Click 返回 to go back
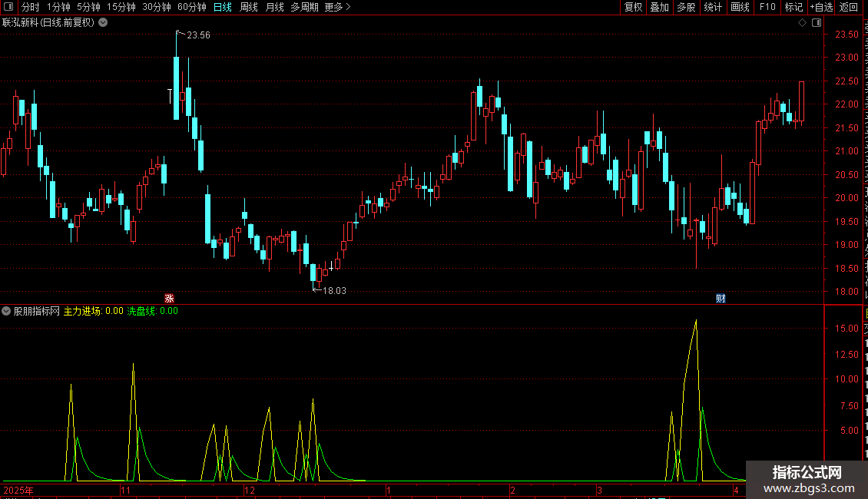Image resolution: width=868 pixels, height=499 pixels. coord(849,7)
